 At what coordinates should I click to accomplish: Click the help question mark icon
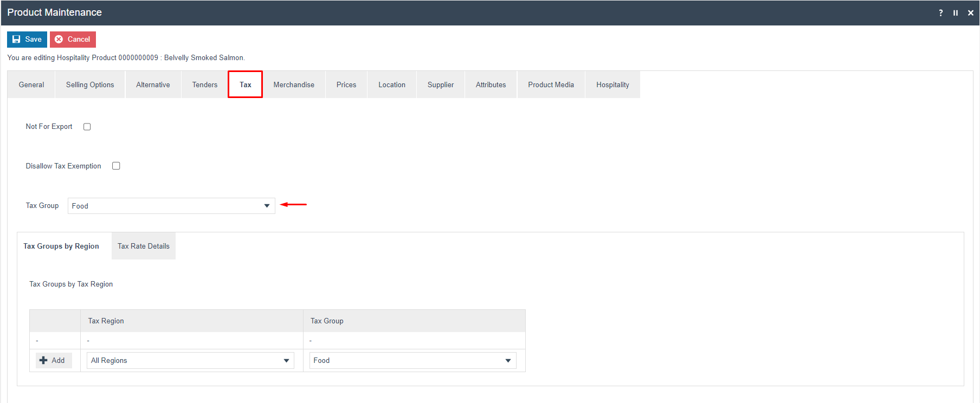pyautogui.click(x=941, y=12)
